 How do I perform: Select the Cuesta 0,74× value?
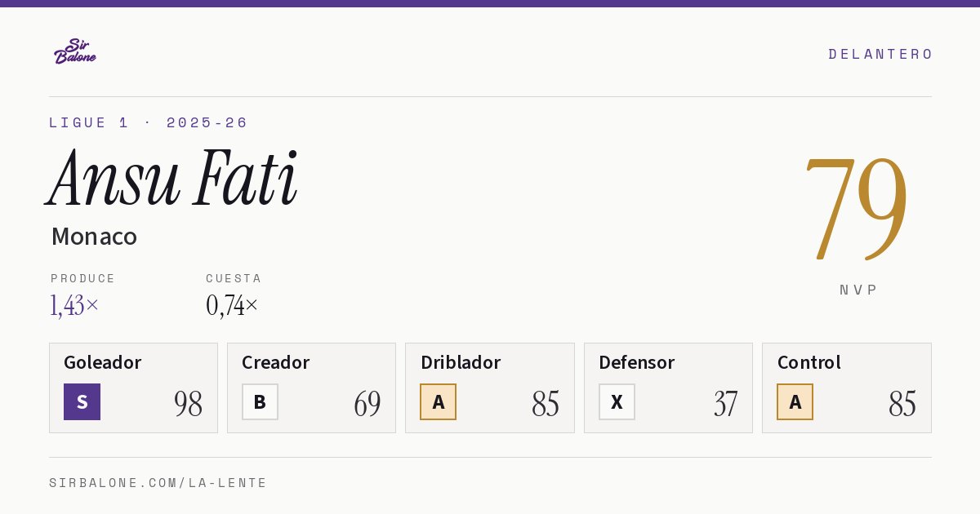point(232,305)
